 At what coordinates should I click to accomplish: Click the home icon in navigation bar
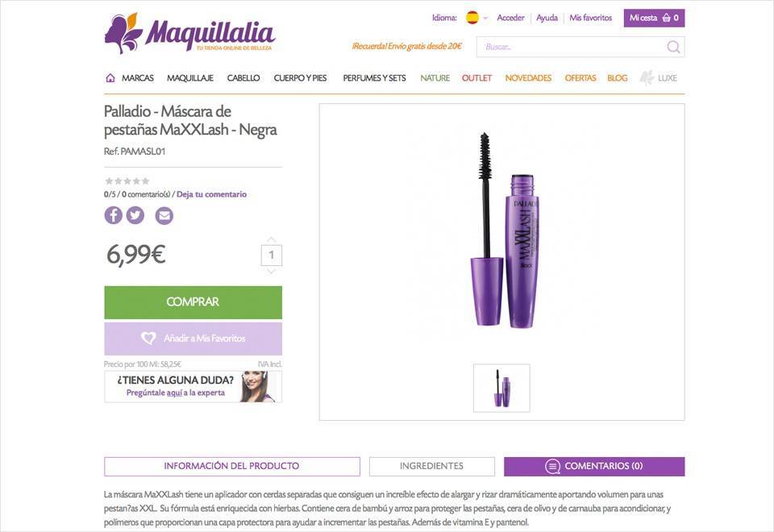(110, 78)
